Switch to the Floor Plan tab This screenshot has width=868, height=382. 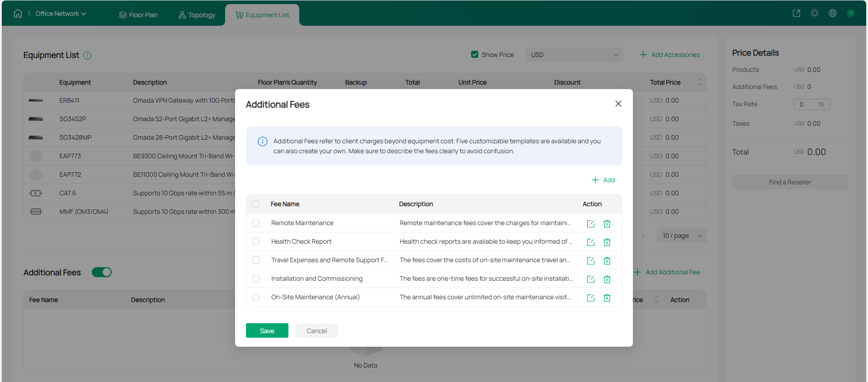tap(138, 15)
